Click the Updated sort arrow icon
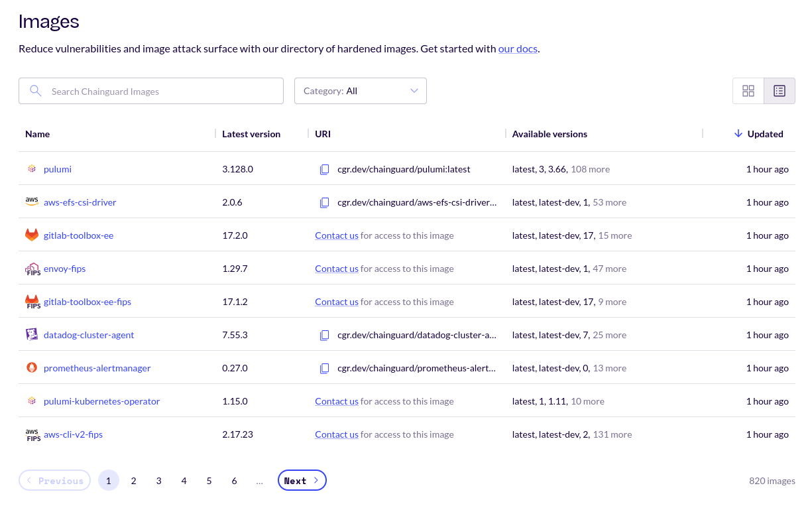This screenshot has width=812, height=506. pos(738,134)
